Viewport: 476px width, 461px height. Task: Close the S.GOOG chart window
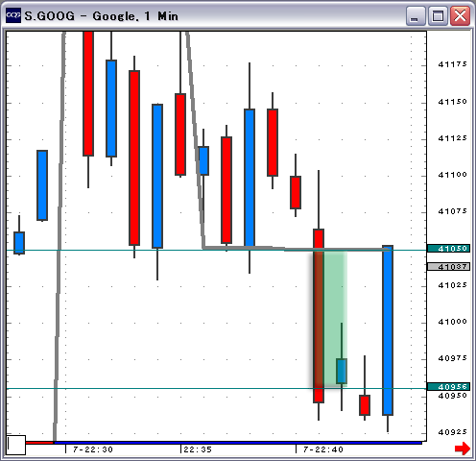coord(460,16)
